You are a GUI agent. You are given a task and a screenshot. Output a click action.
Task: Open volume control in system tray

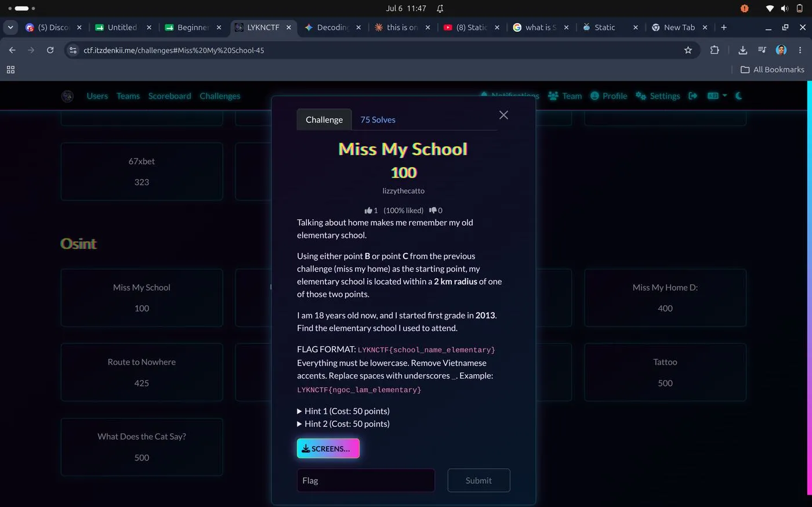click(x=785, y=9)
